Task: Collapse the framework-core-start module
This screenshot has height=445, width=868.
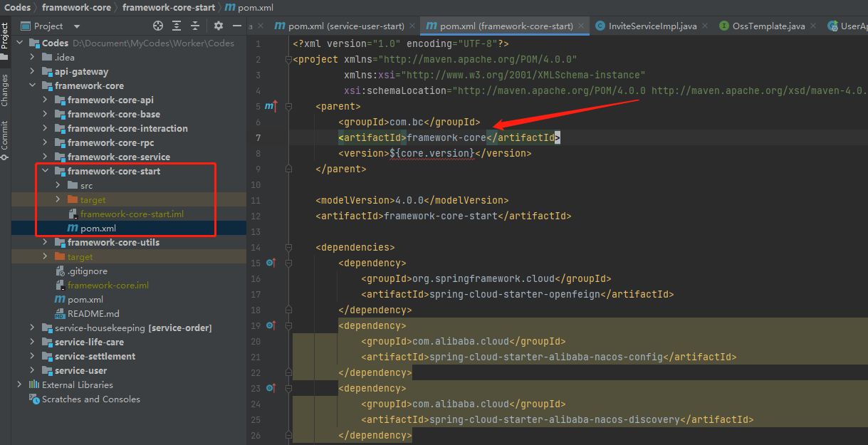Action: tap(45, 171)
